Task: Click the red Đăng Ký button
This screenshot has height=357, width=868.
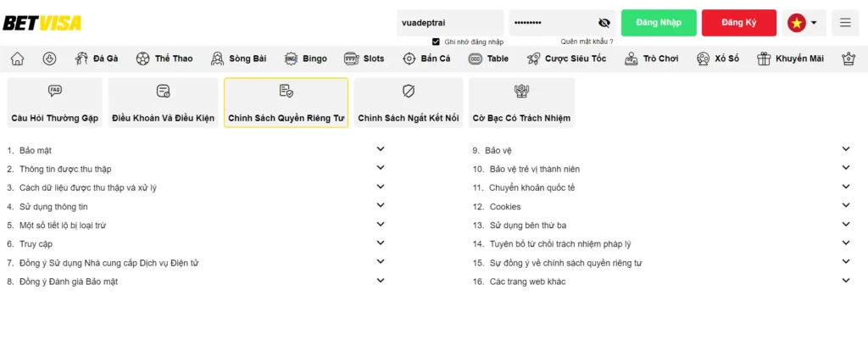Action: point(738,23)
